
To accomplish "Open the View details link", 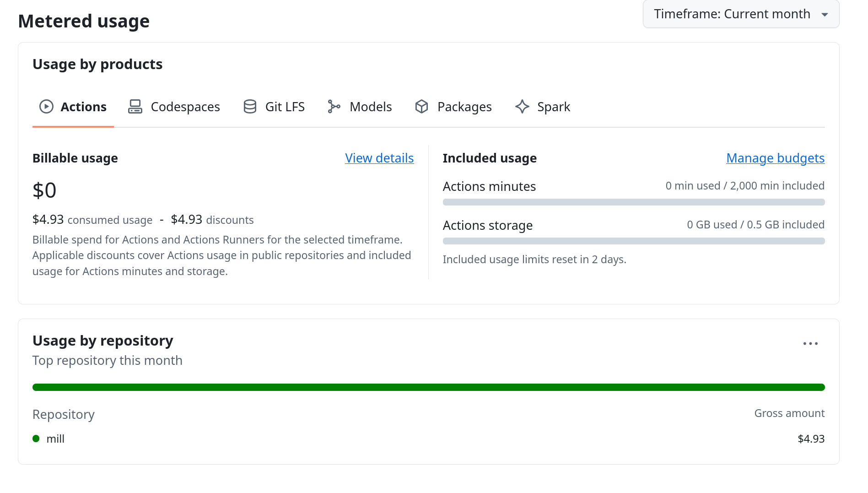I will [379, 158].
